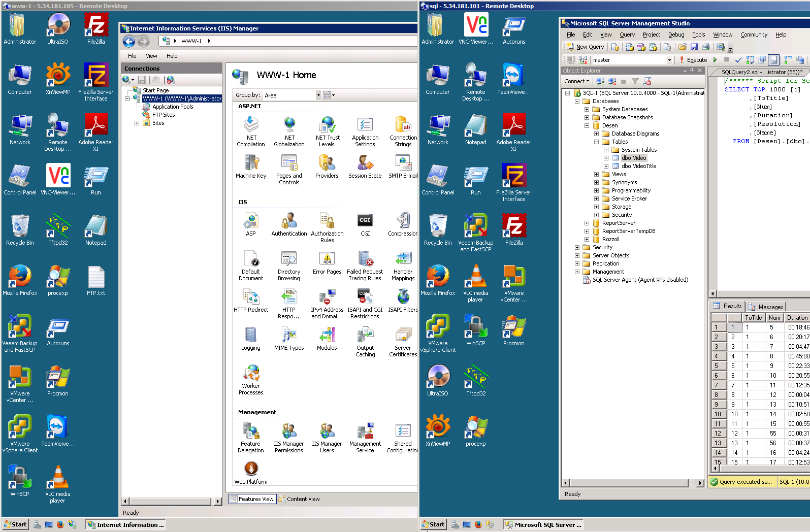Image resolution: width=810 pixels, height=532 pixels.
Task: Open .NET Trust Levels feature
Action: click(327, 131)
